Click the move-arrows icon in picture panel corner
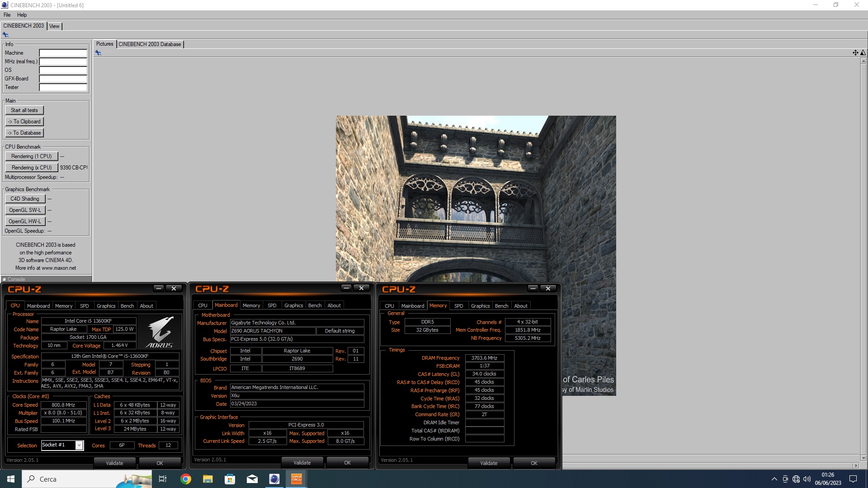Screen dimensions: 868x488 (x=855, y=53)
